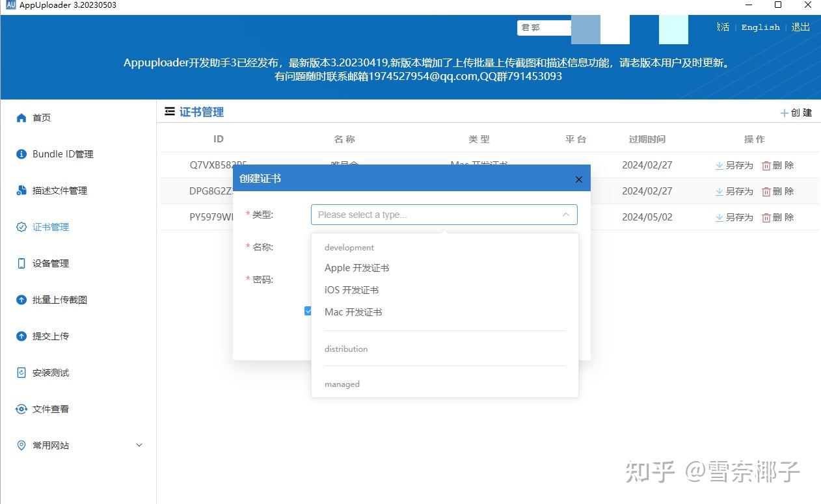
Task: Collapse the open type dropdown arrow
Action: (x=565, y=213)
